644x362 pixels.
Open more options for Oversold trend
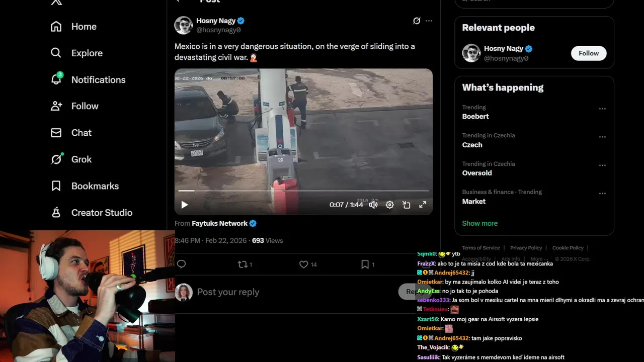tap(602, 165)
